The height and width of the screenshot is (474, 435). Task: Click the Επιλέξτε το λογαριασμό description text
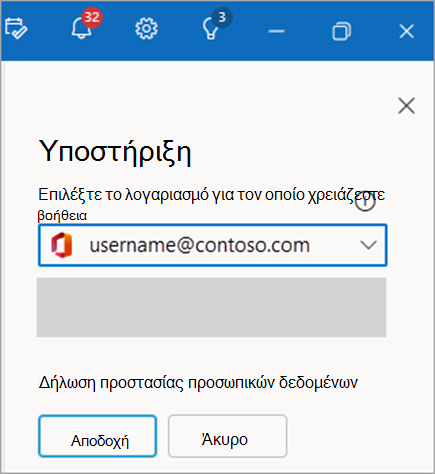pos(211,204)
